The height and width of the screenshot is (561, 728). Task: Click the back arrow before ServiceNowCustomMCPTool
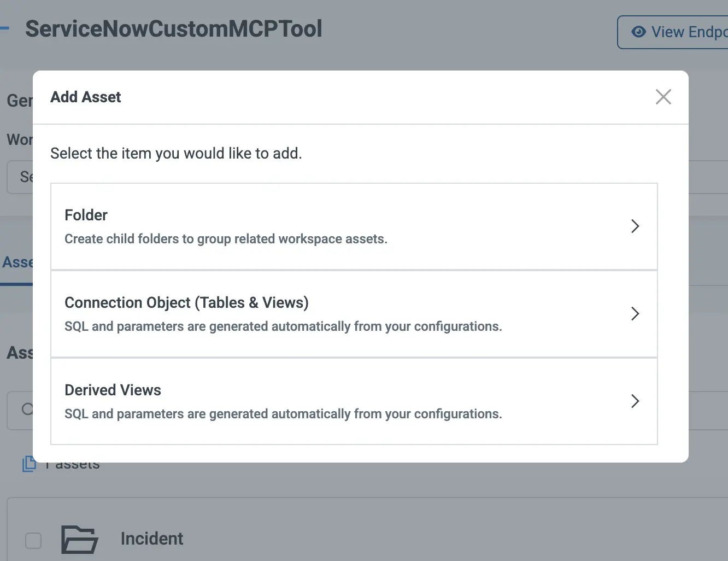[4, 28]
